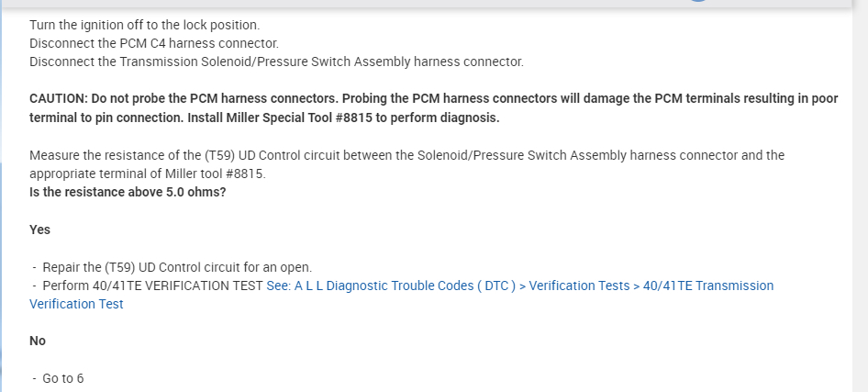Click 'Perform 40/41TE VERIFICATION TEST' text

tap(152, 286)
